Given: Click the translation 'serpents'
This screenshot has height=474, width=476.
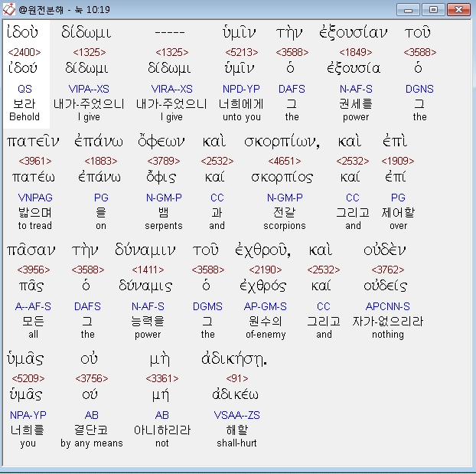Looking at the screenshot, I should pos(164,226).
